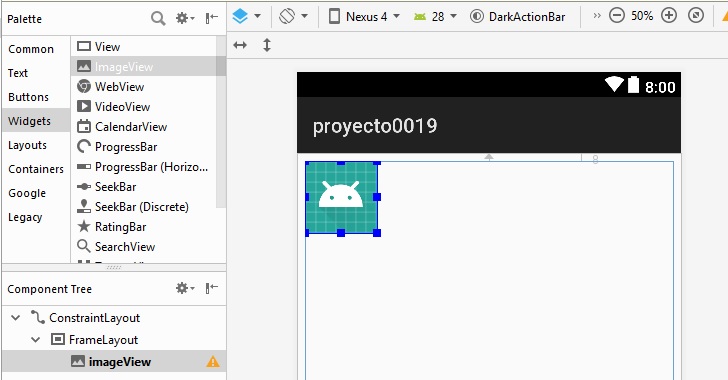Open Nexus 4 device dropdown
This screenshot has height=380, width=728.
tap(364, 17)
